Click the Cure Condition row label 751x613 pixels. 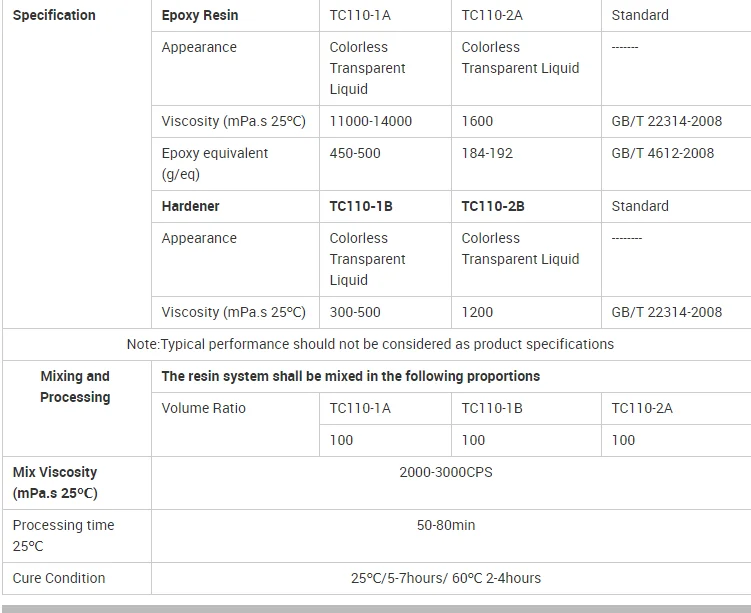[x=59, y=578]
